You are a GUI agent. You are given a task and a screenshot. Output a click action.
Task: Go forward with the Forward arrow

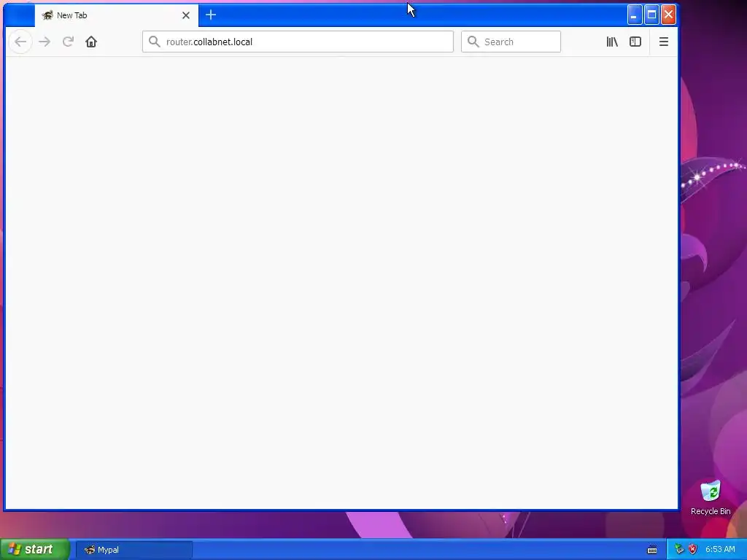[44, 42]
